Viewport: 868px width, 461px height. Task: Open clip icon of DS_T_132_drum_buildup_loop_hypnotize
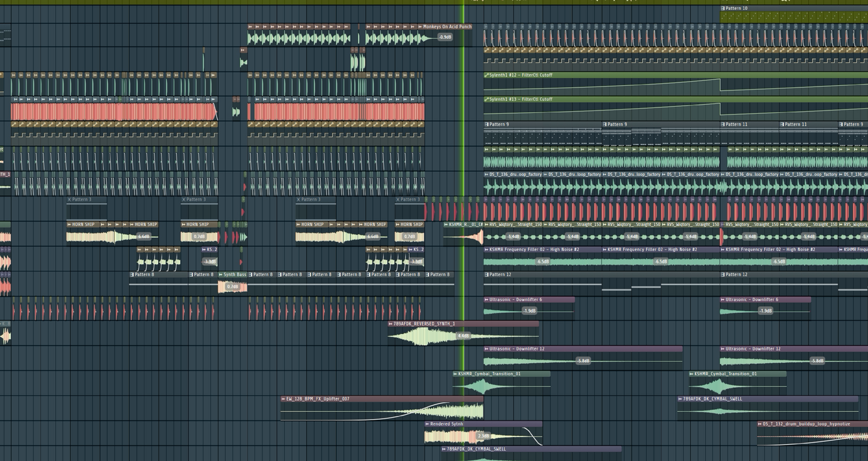(760, 424)
